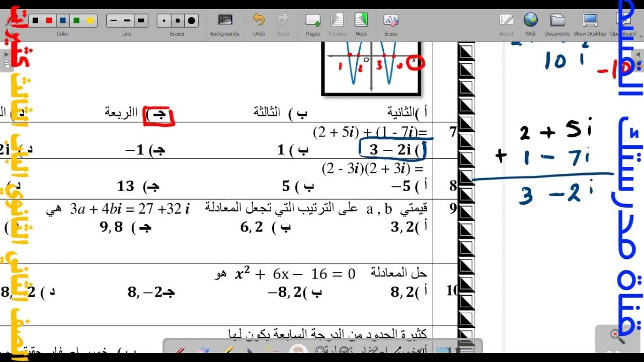644x362 pixels.
Task: Select the black pen color
Action: [x=35, y=21]
